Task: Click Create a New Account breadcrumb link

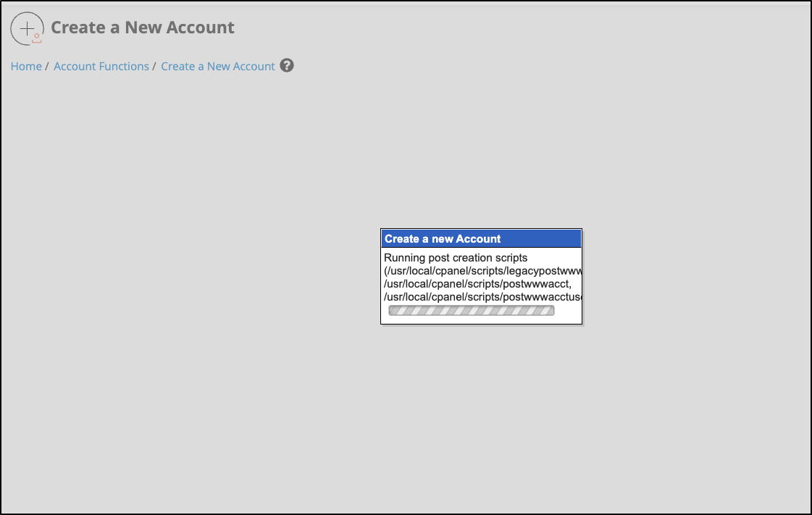Action: 218,66
